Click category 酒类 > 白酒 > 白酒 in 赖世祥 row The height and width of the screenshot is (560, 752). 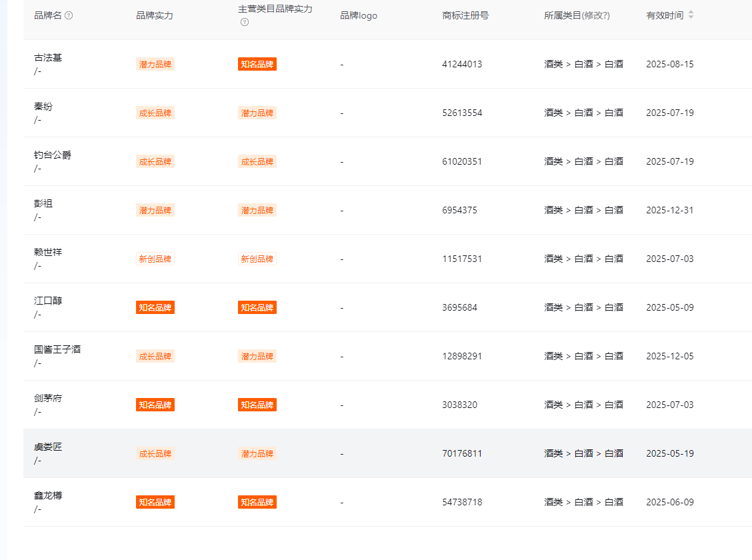click(583, 259)
